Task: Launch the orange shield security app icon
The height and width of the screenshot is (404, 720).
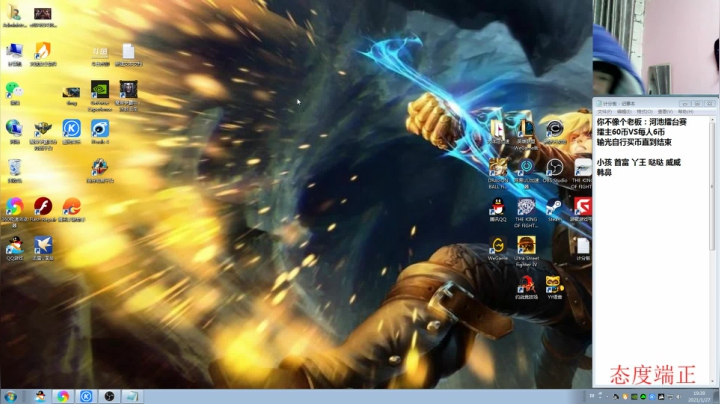Action: click(x=43, y=53)
